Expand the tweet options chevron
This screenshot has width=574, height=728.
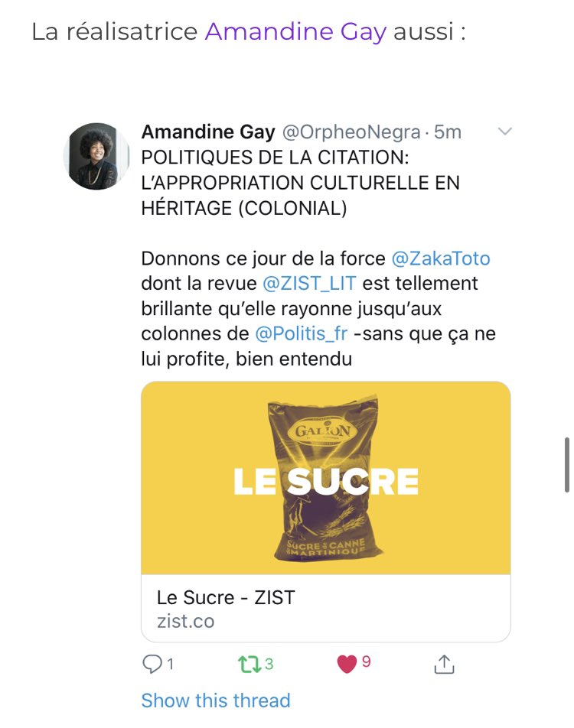pyautogui.click(x=505, y=132)
